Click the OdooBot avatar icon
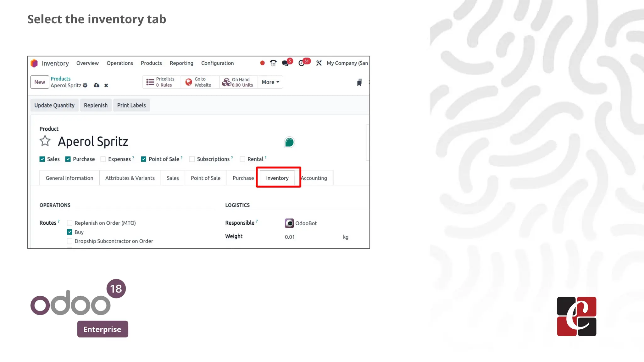The height and width of the screenshot is (362, 644). (289, 223)
